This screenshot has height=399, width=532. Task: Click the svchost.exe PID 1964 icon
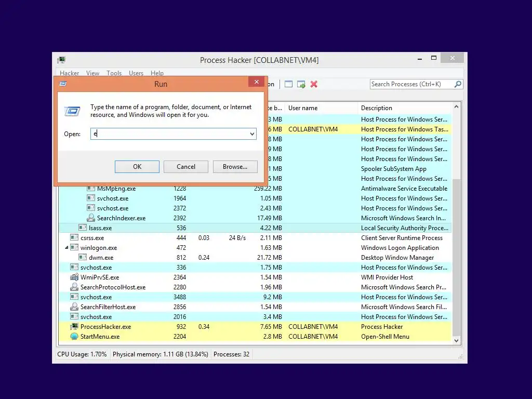tap(90, 198)
